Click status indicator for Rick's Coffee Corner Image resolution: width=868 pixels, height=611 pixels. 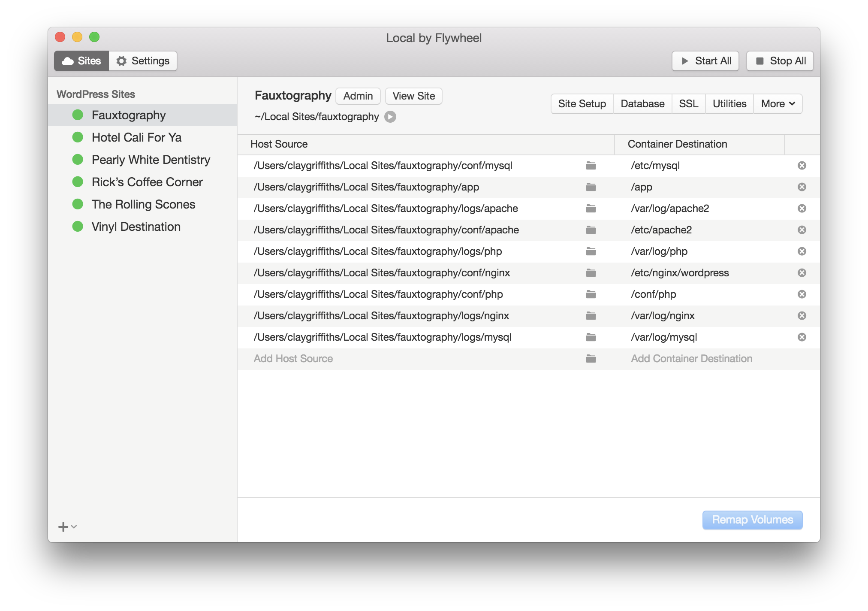click(78, 182)
